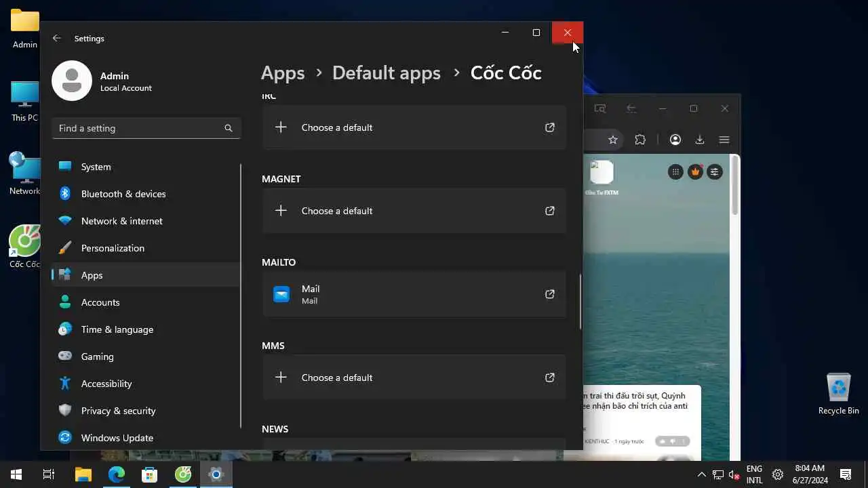
Task: Open Task View on the taskbar
Action: (49, 474)
